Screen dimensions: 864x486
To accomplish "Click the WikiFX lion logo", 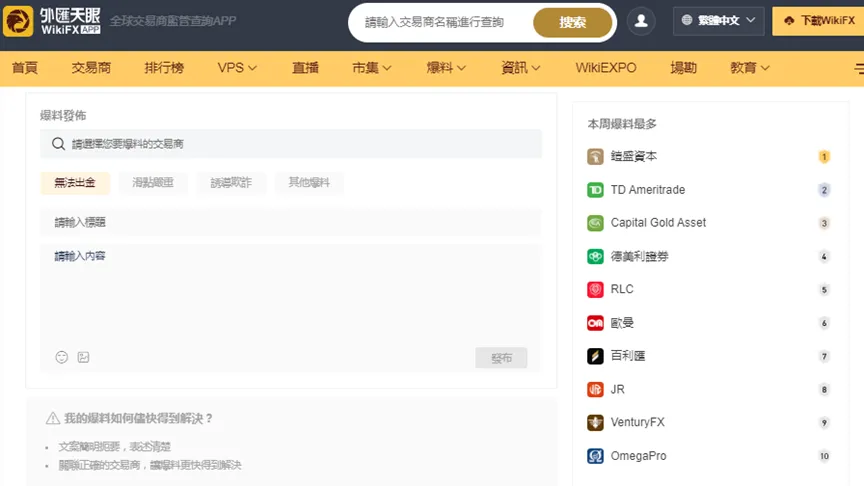I will 18,21.
